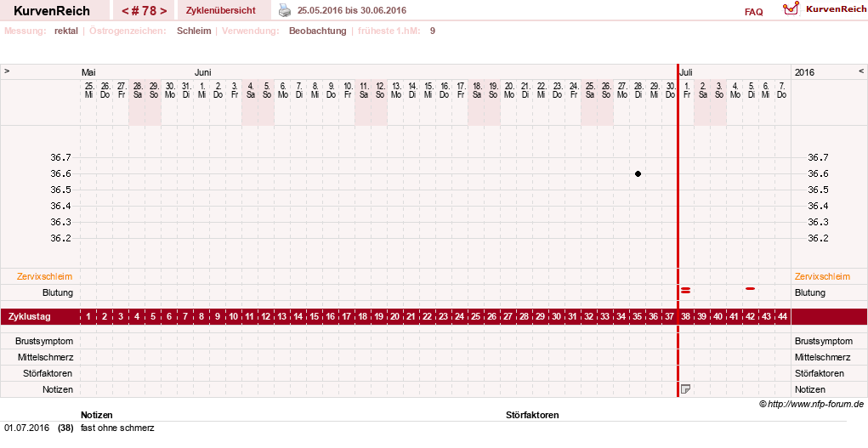
Task: Click the left Zervixschleim label
Action: 45,276
